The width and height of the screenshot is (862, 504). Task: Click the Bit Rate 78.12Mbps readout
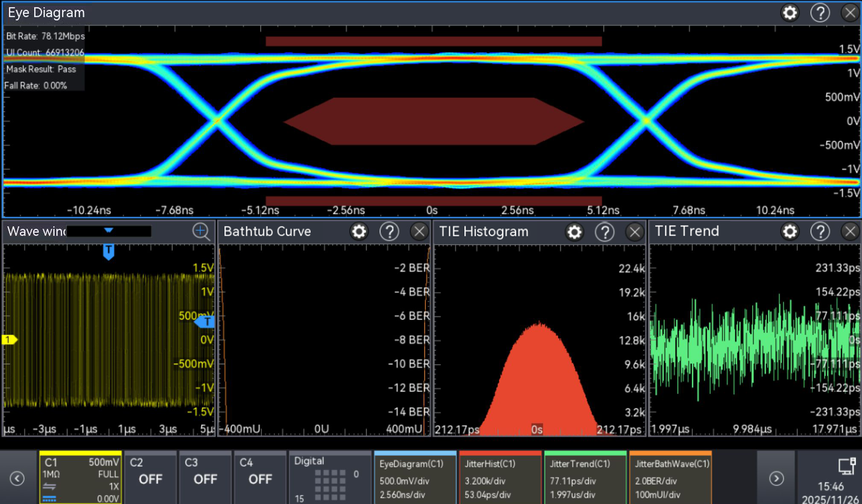pos(45,36)
